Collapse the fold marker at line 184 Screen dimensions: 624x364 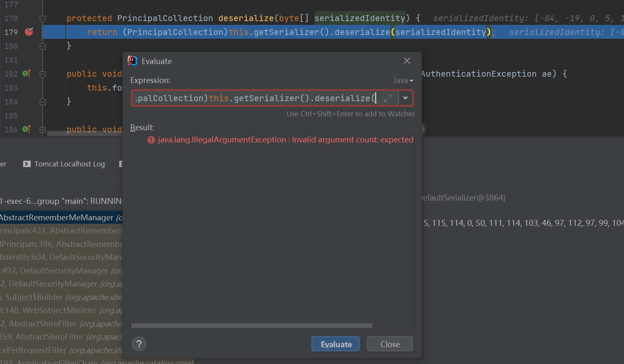click(x=43, y=102)
